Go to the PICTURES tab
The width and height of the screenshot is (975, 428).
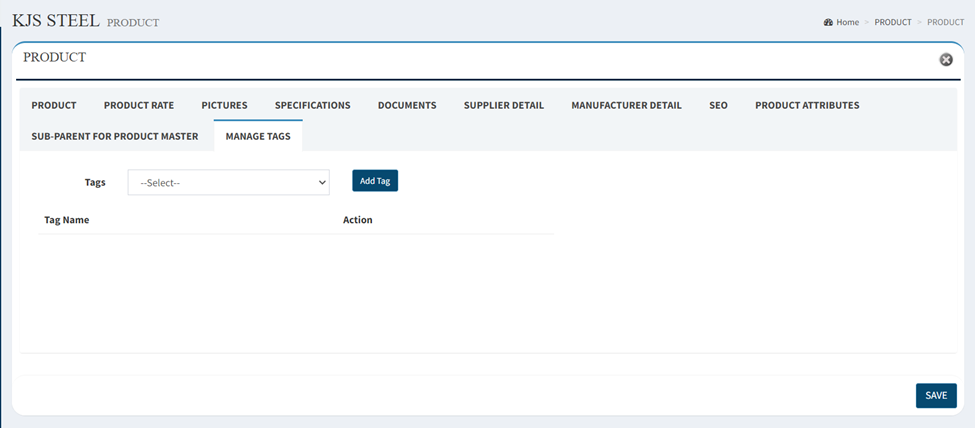(x=224, y=105)
